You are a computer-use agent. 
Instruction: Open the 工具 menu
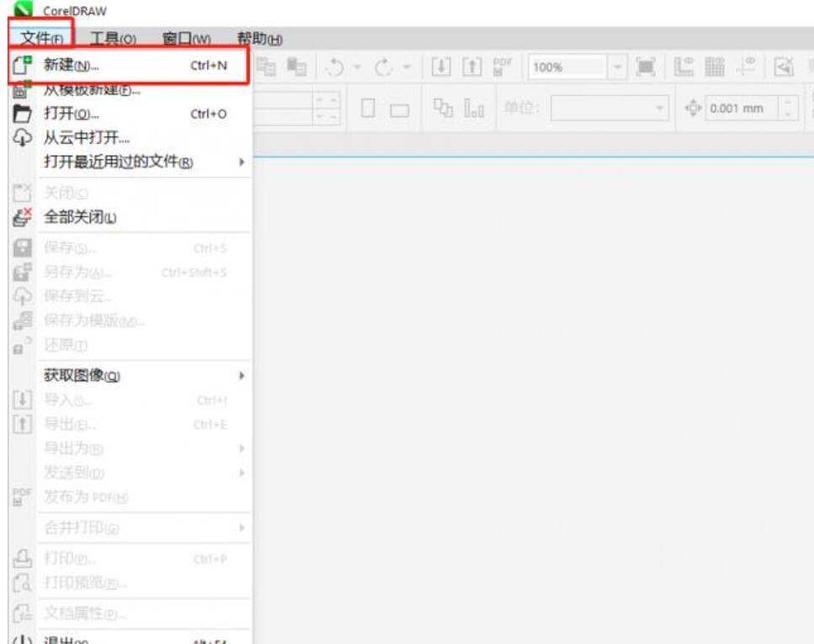click(113, 39)
